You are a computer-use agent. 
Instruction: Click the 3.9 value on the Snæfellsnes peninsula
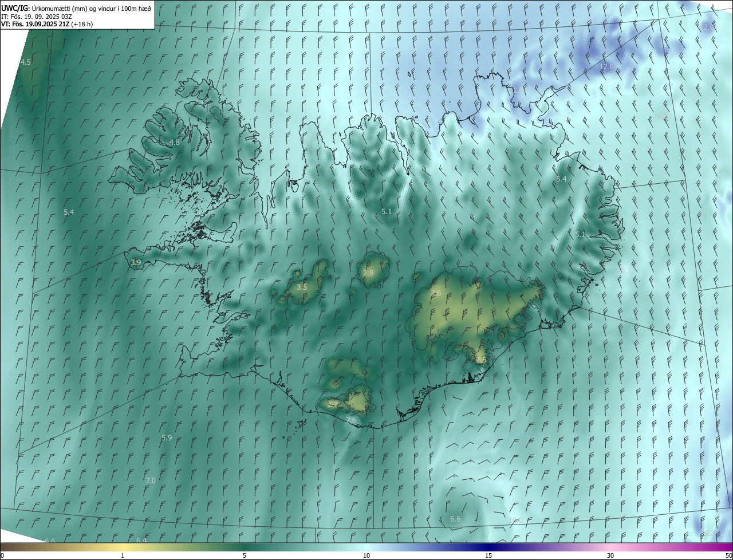(136, 263)
